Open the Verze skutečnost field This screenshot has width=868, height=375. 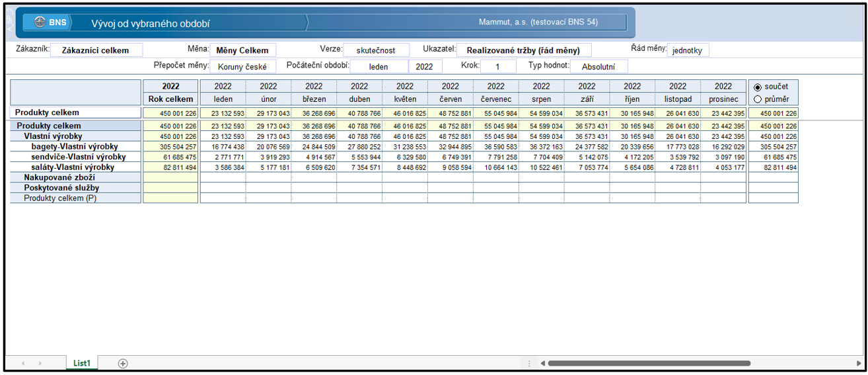coord(377,50)
